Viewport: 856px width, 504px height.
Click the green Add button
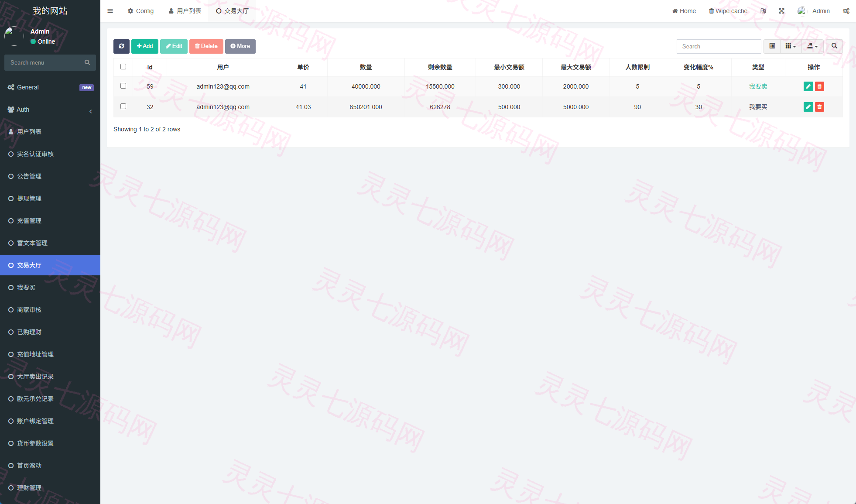pyautogui.click(x=145, y=46)
